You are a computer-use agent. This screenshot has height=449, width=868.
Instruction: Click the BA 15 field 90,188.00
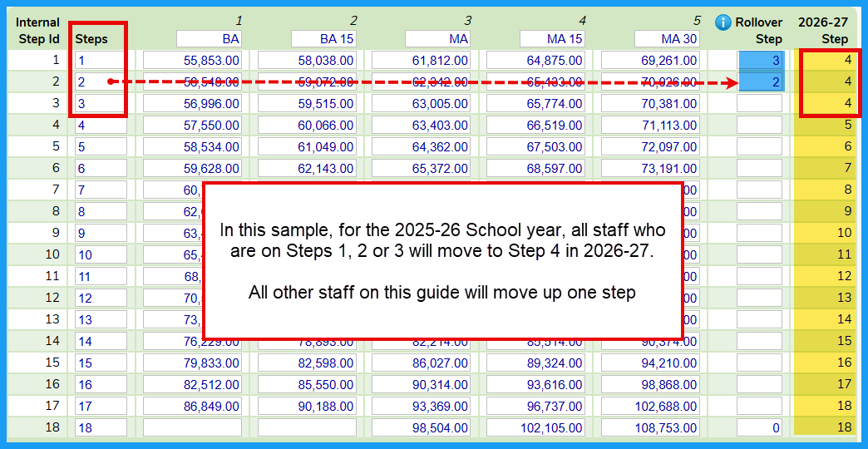(x=308, y=405)
